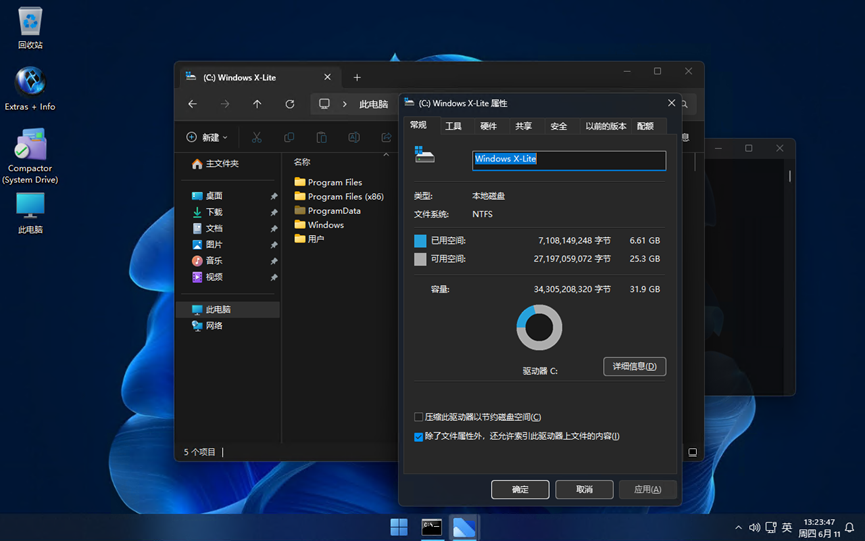The image size is (865, 541).
Task: Click the blue 已用空间 color swatch
Action: coord(420,241)
